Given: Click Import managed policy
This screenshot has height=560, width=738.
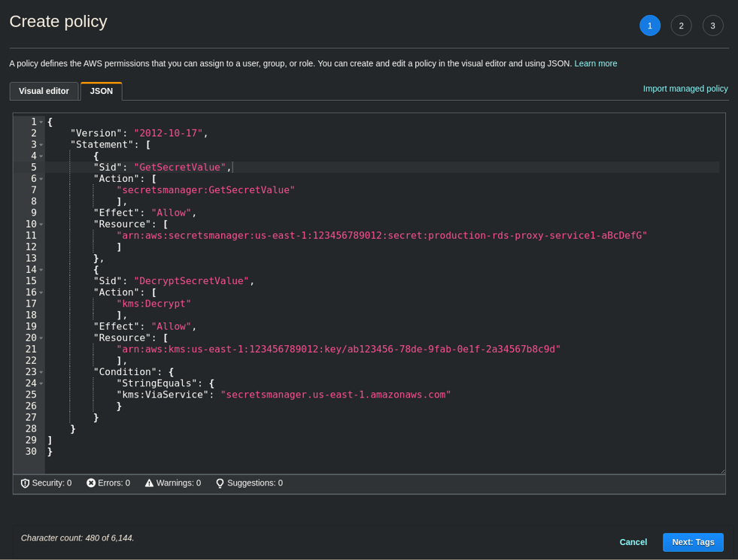Looking at the screenshot, I should point(685,88).
